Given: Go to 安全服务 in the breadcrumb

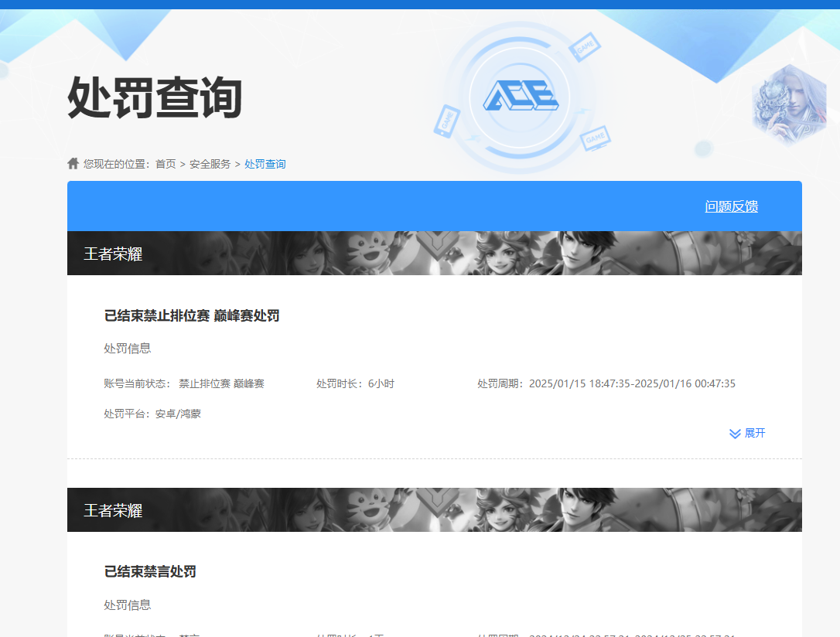Looking at the screenshot, I should click(210, 164).
